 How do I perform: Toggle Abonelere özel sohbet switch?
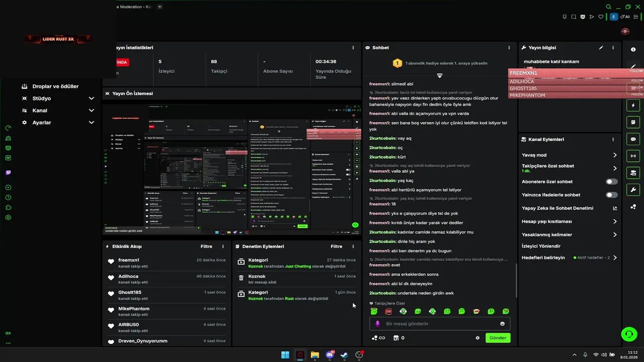(611, 182)
